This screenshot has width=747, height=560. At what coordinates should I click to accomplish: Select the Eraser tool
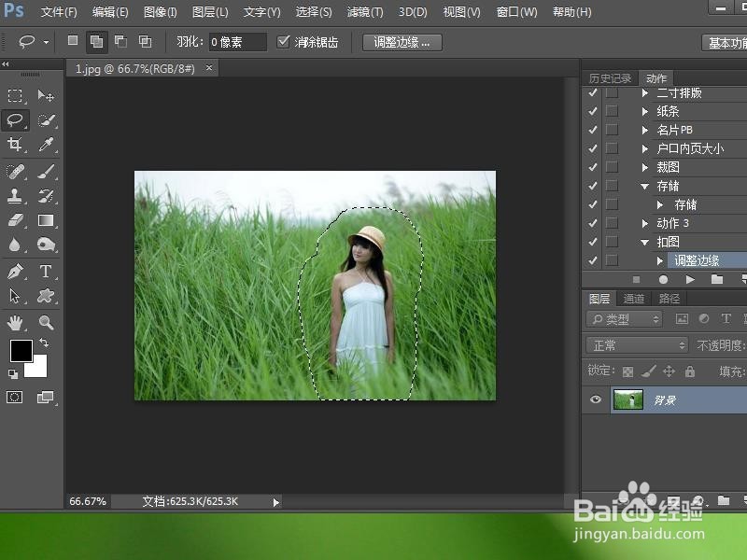[15, 220]
